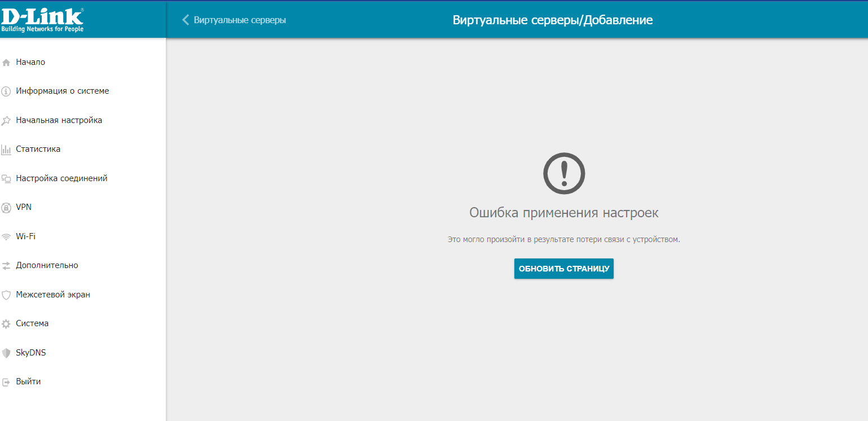Log out via Выйти

point(28,381)
